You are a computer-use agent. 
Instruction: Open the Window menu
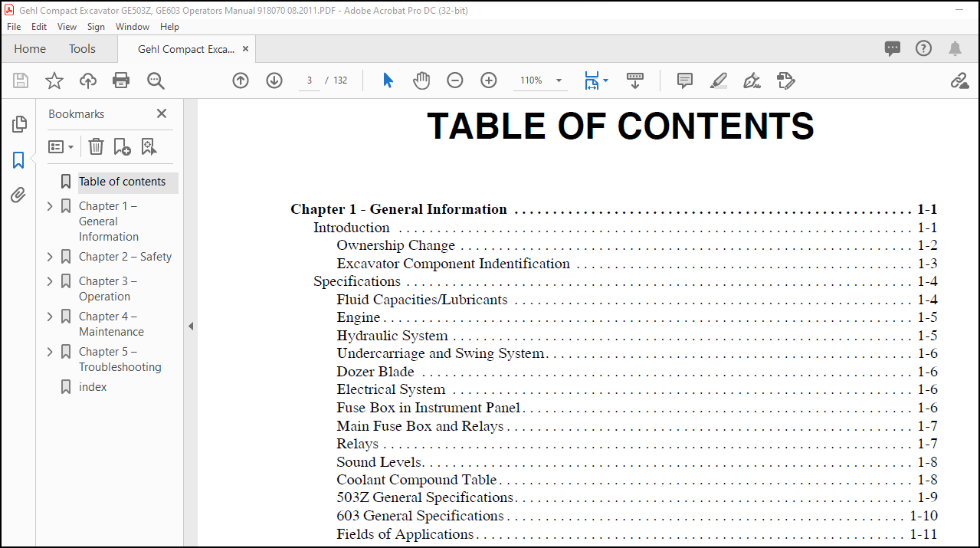point(133,26)
